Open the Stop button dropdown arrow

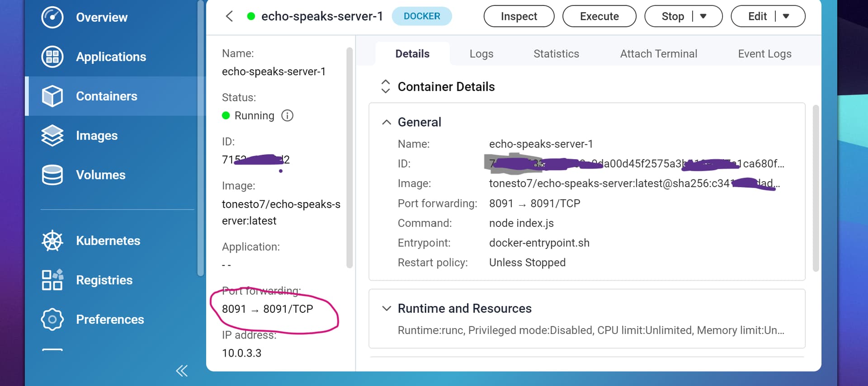703,16
